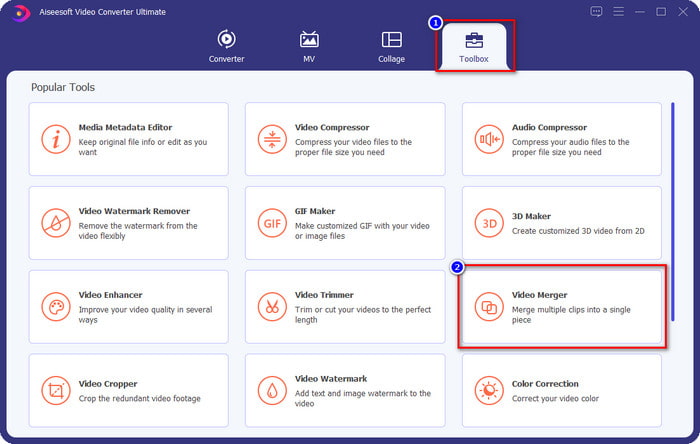The height and width of the screenshot is (444, 700).
Task: Select the Toolbox tab label
Action: coord(474,59)
